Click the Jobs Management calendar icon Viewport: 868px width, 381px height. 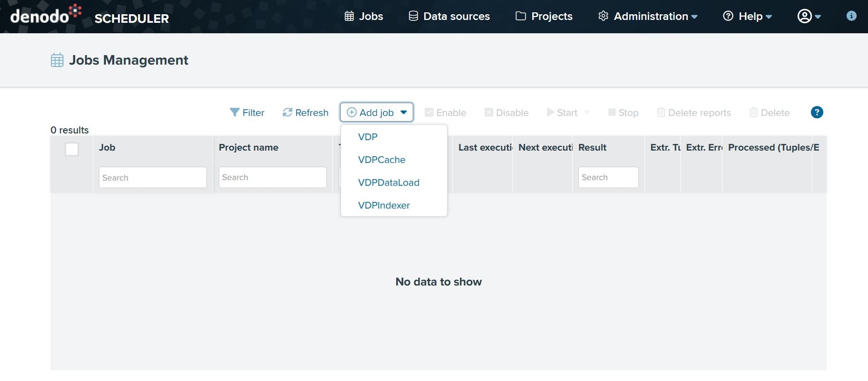click(57, 60)
